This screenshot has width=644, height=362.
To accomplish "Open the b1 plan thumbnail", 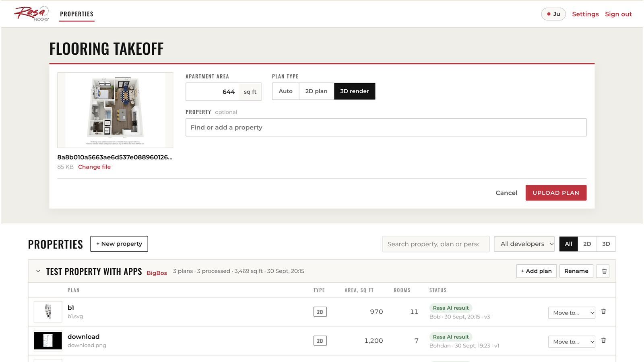I will (48, 312).
